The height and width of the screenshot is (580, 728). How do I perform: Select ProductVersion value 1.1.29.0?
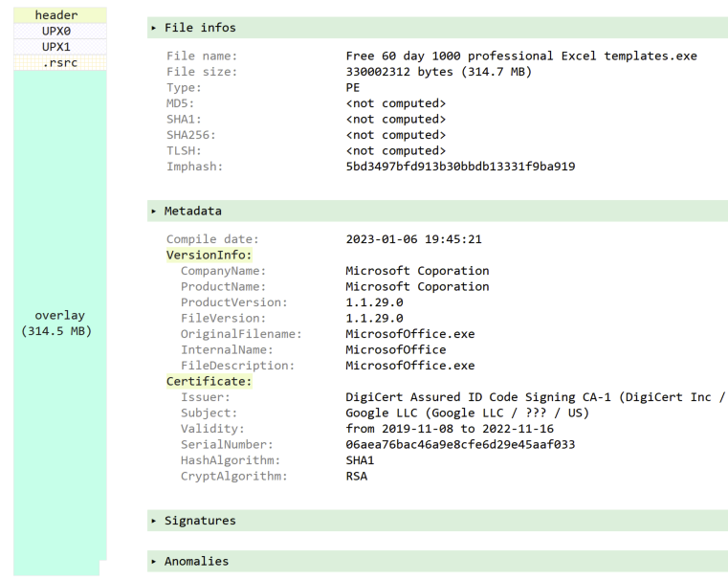pos(374,302)
